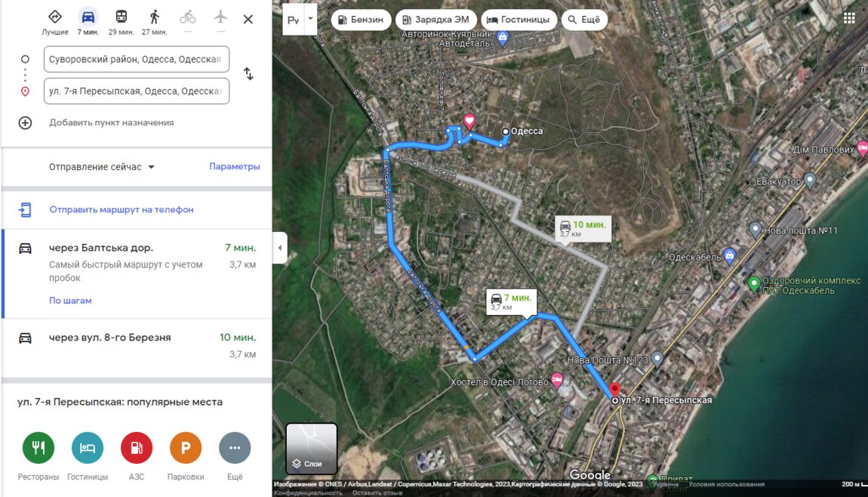
Task: Find parking with the Парковки icon
Action: tap(186, 448)
